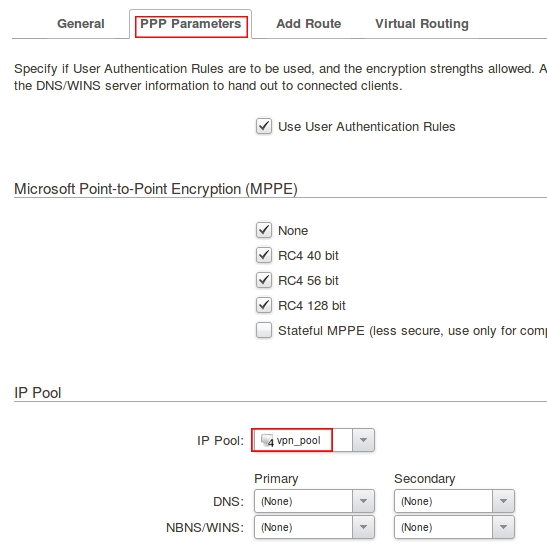Go to the Virtual Routing tab
547x547 pixels.
coord(422,24)
